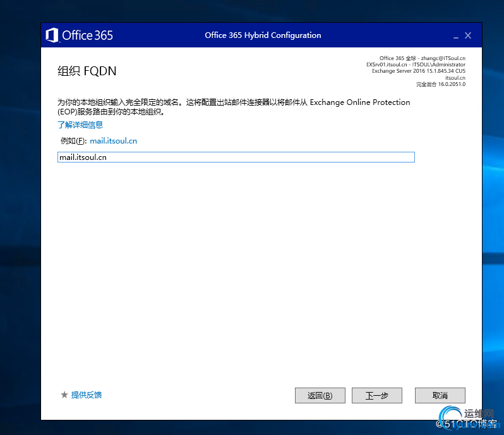Click the 例如(E): label
Image resolution: width=504 pixels, height=435 pixels.
[74, 141]
